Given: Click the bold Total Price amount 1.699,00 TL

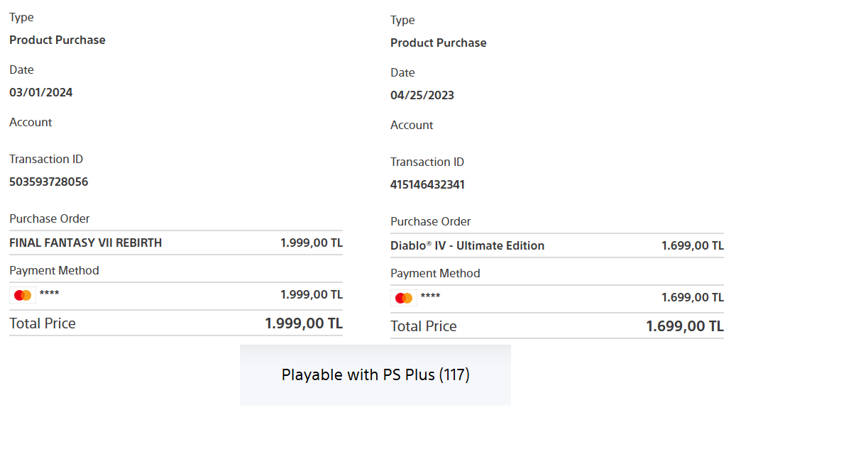Looking at the screenshot, I should coord(685,326).
